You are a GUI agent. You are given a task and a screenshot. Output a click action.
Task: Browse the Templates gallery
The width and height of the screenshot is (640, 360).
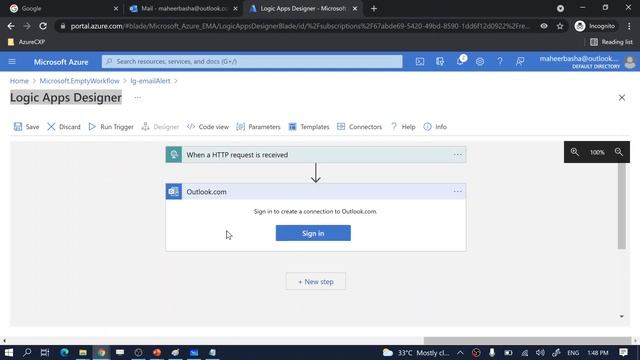pyautogui.click(x=309, y=127)
